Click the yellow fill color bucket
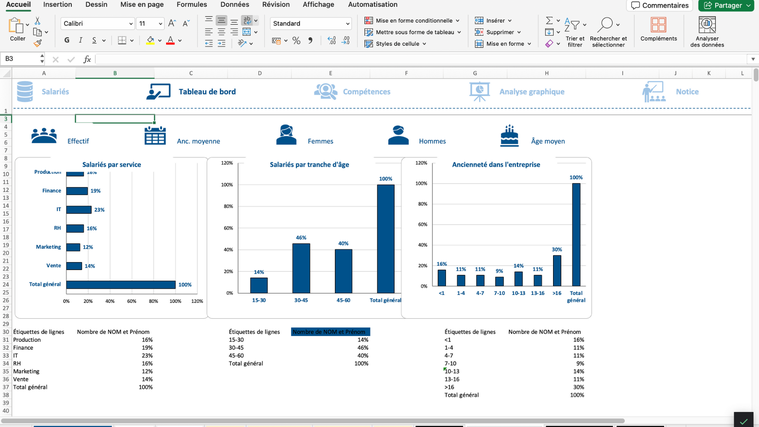 [x=150, y=41]
